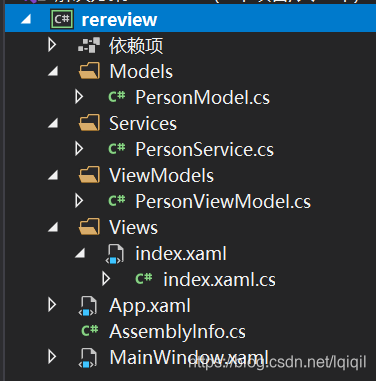The height and width of the screenshot is (381, 376).
Task: Select the Models folder label
Action: click(x=141, y=71)
